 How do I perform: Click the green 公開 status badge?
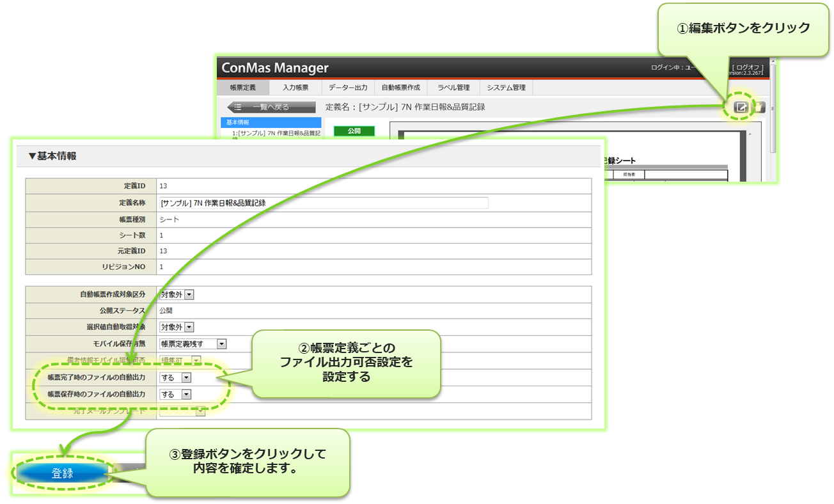354,130
